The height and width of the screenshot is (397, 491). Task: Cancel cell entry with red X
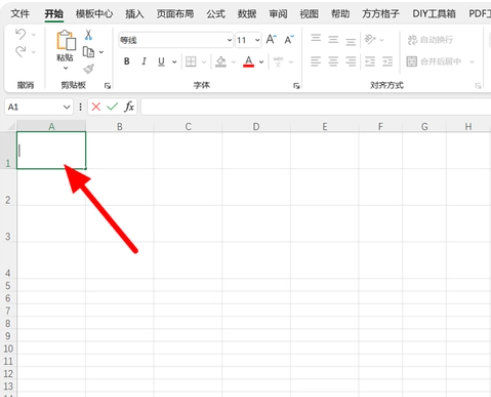[96, 107]
